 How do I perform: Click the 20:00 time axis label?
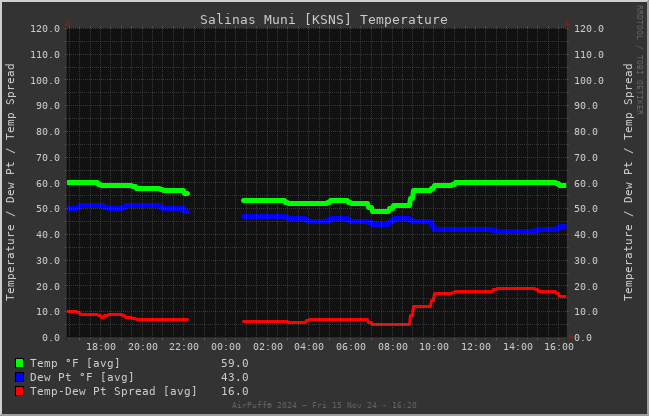[143, 346]
